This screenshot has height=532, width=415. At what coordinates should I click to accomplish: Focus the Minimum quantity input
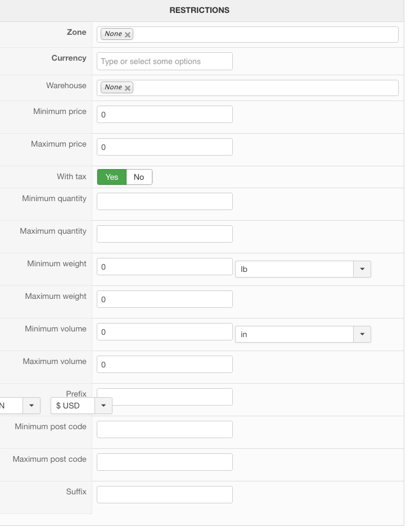pos(165,202)
